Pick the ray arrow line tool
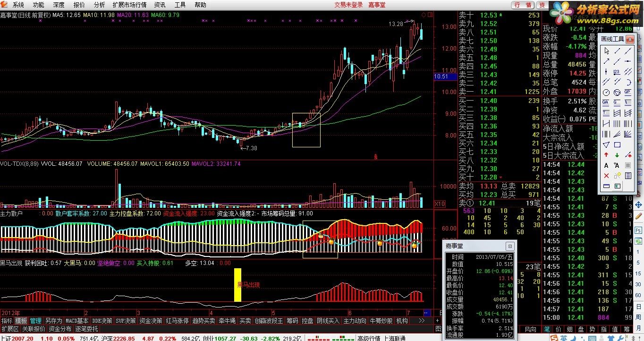This screenshot has width=644, height=341. [606, 61]
